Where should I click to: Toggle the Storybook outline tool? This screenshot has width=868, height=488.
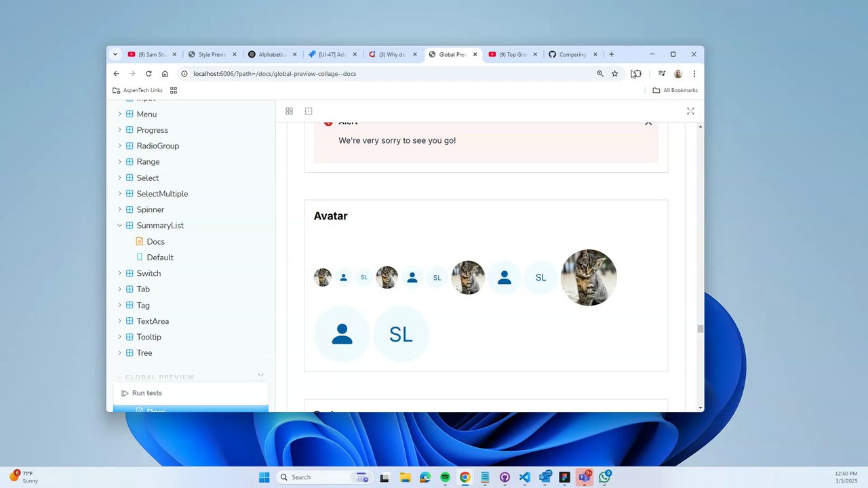click(309, 111)
